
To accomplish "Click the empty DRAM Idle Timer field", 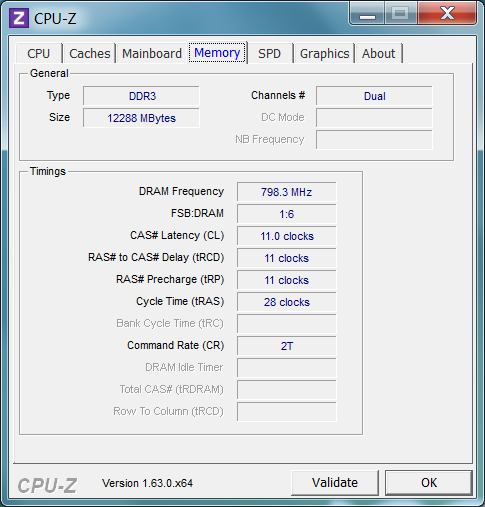I will 287,368.
